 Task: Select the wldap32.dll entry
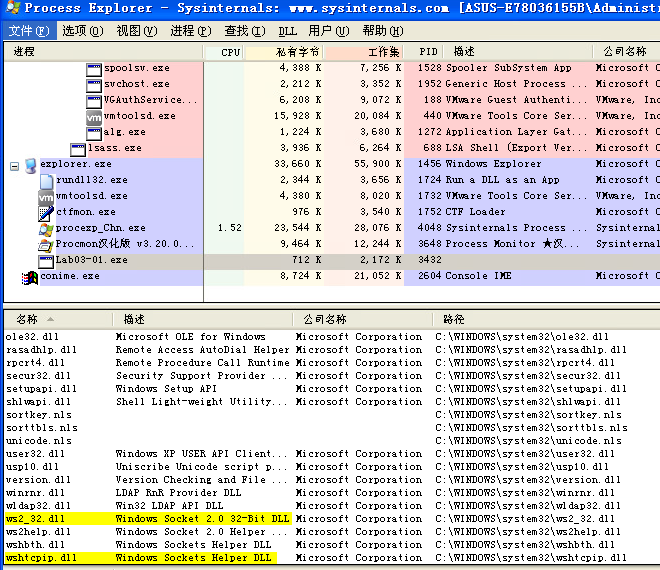[39, 506]
